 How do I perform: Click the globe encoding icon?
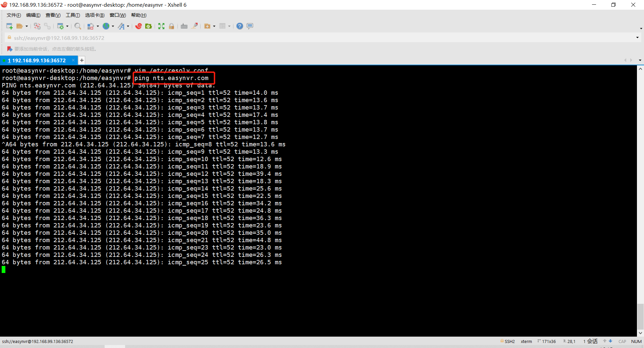point(106,26)
